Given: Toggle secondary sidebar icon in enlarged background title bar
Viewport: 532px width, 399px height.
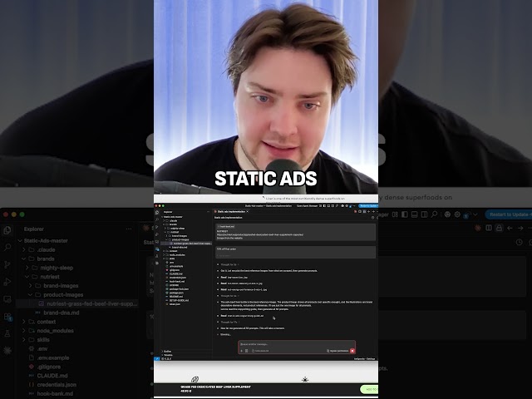Looking at the screenshot, I should point(424,214).
